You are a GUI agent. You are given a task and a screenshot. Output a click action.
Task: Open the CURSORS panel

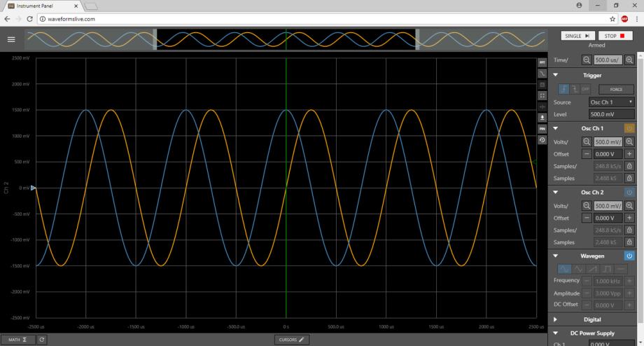click(293, 340)
